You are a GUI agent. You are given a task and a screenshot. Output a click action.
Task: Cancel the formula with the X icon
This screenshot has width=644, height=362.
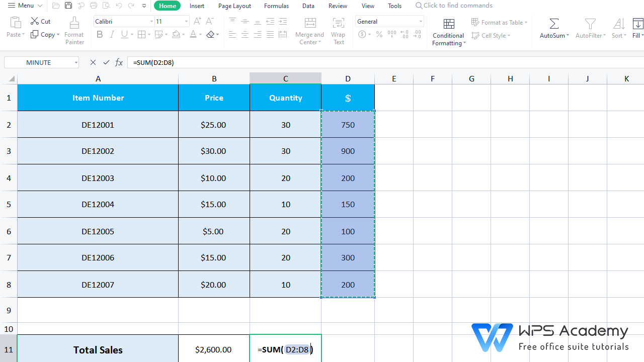[x=93, y=62]
